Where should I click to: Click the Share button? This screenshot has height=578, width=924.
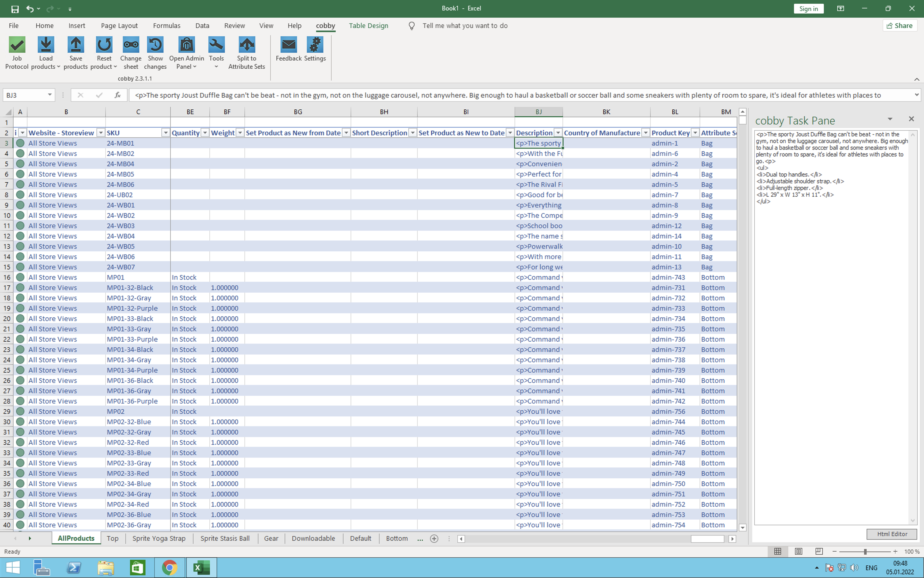click(x=900, y=26)
